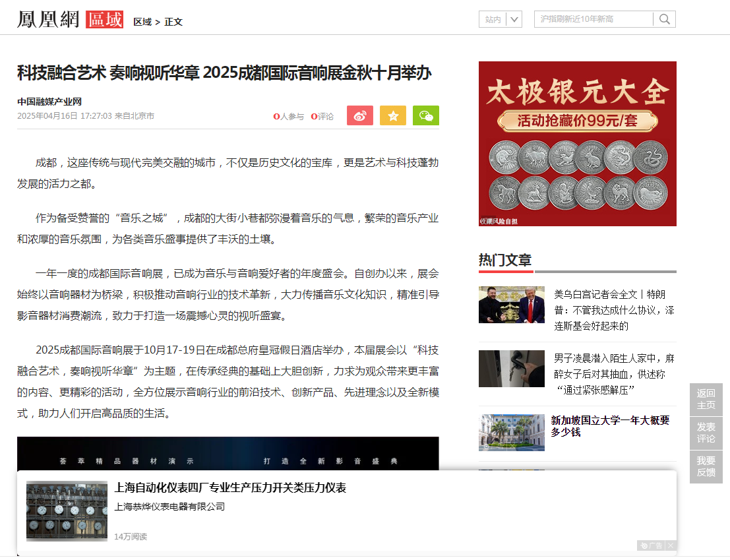Open the 0人参与 participants link
Viewport: 730px width, 560px height.
(x=289, y=117)
